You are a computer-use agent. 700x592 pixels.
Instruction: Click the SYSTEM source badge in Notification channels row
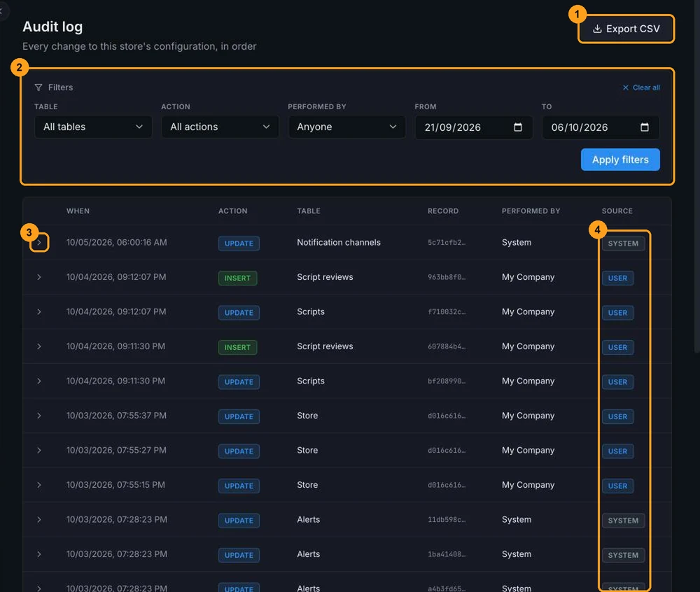click(623, 243)
